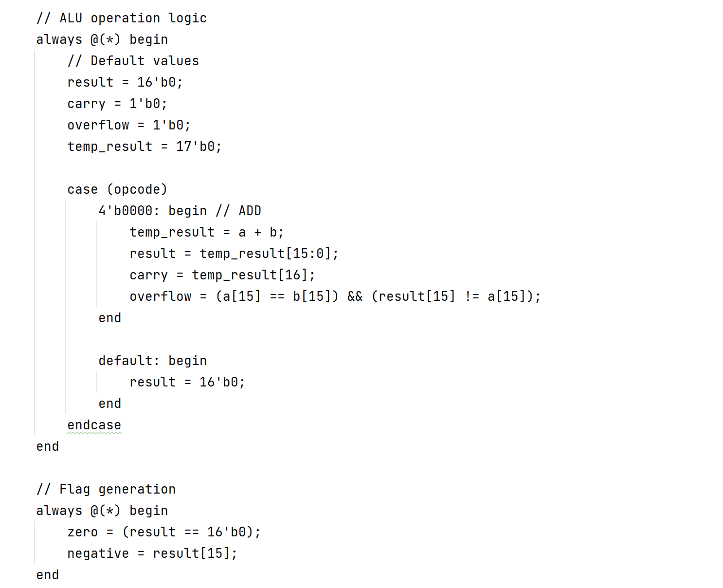The height and width of the screenshot is (588, 723).
Task: Click the "opcode" identifier in the case statement
Action: pyautogui.click(x=137, y=189)
